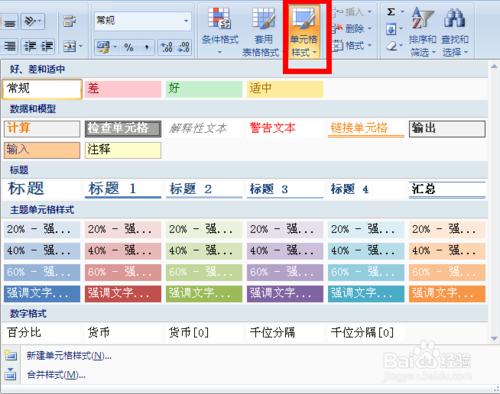Apply the orange 输入 input style
Image resolution: width=500 pixels, height=394 pixels.
pyautogui.click(x=42, y=150)
